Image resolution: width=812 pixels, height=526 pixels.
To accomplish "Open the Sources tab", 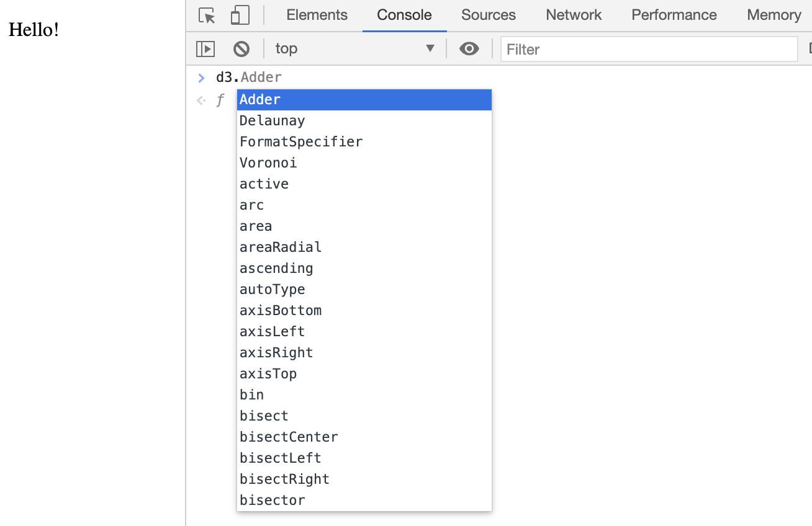I will [489, 15].
